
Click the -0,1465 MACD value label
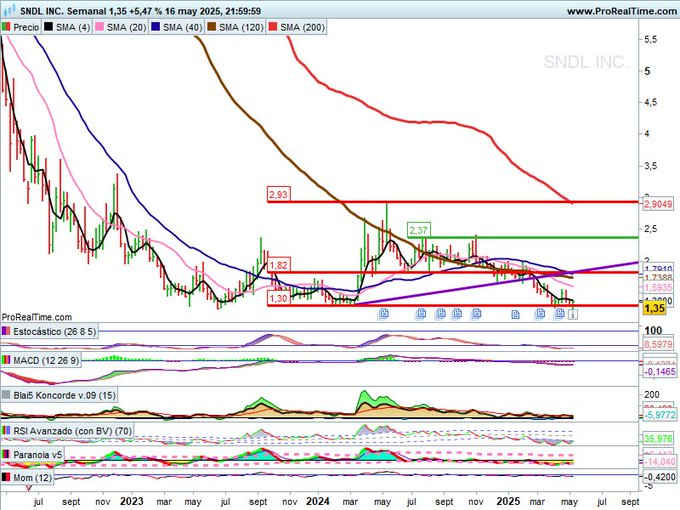(x=659, y=372)
